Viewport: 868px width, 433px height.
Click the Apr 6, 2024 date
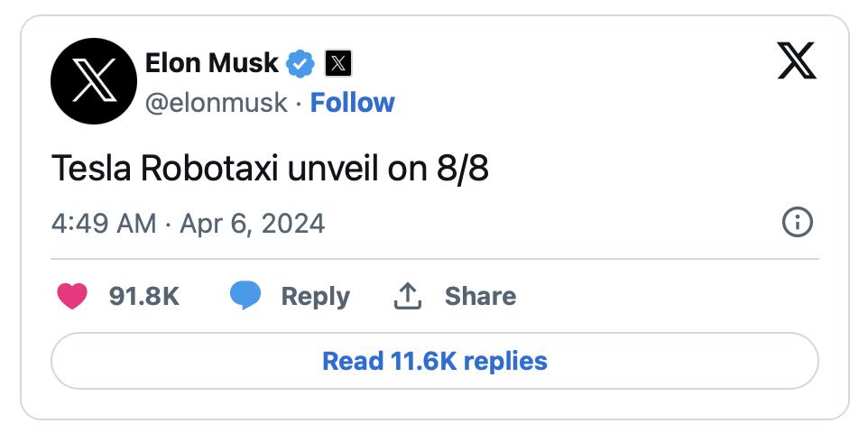point(253,223)
